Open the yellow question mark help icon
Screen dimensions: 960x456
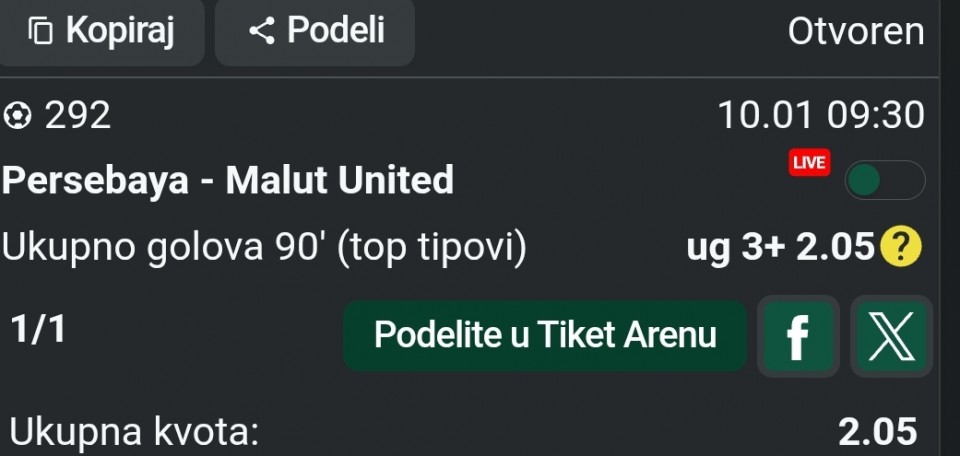coord(900,247)
